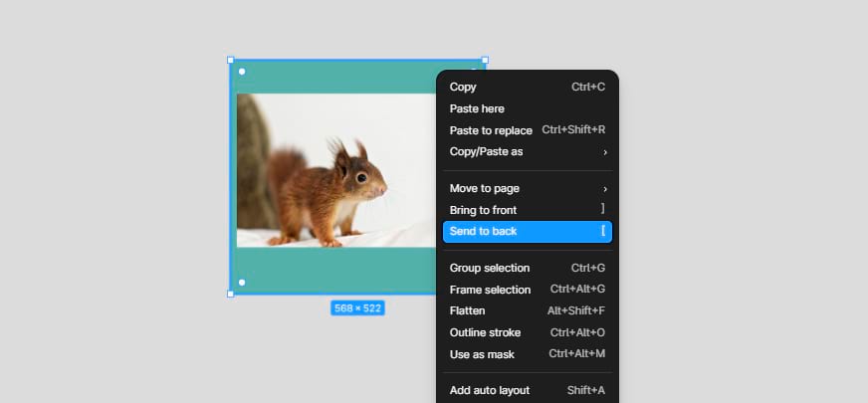Click the 568 × 522 dimension label

[x=357, y=308]
